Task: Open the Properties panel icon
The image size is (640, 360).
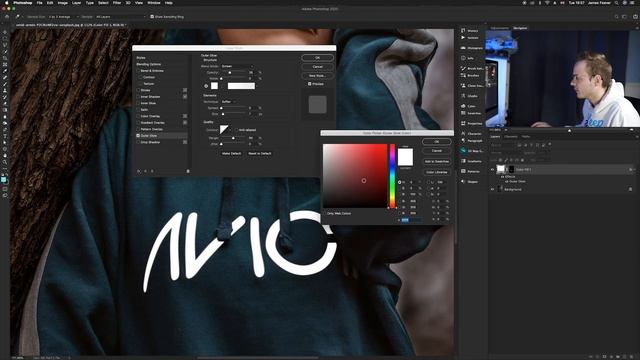Action: (463, 123)
